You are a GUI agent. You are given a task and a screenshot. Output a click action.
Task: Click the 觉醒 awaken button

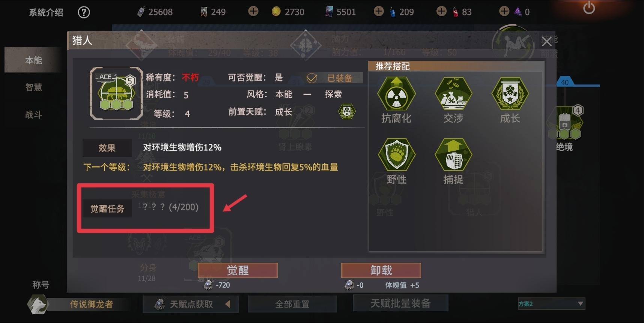[x=238, y=270]
